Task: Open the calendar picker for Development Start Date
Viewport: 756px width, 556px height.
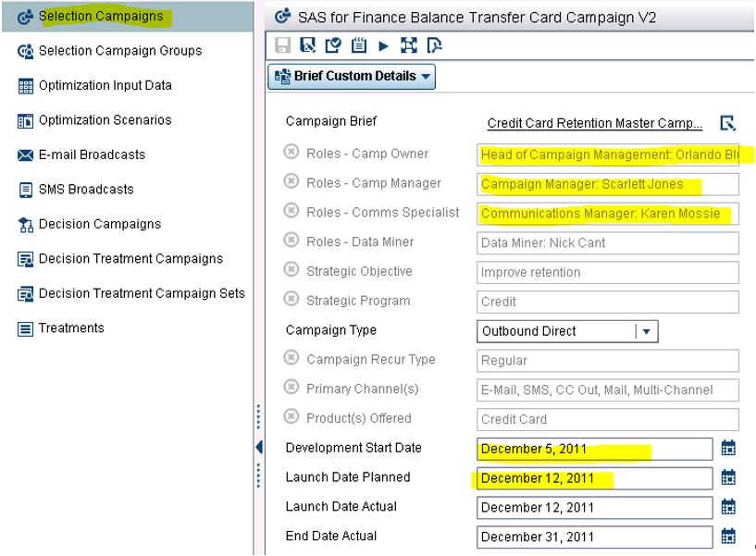Action: pos(728,448)
